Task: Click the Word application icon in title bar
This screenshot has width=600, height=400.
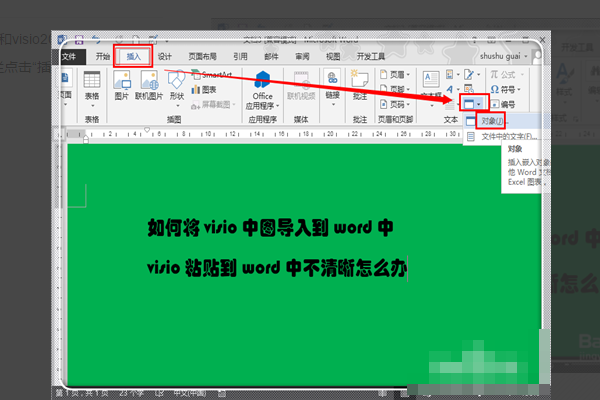Action: (62, 39)
